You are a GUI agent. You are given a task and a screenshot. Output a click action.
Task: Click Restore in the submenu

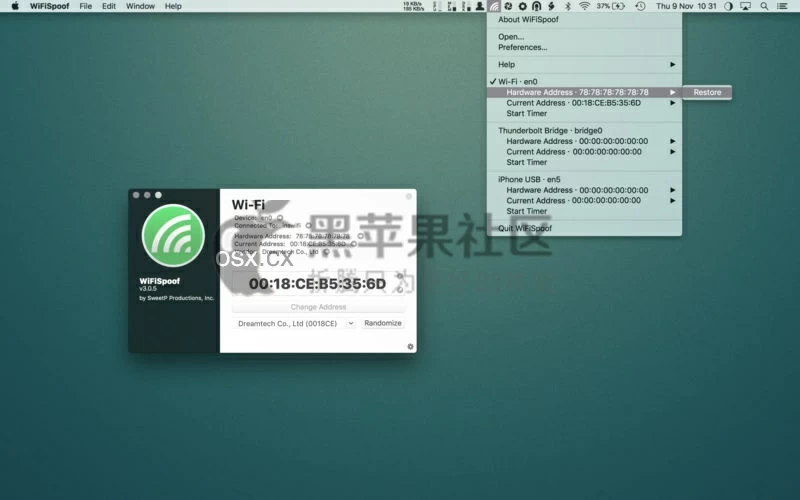707,92
